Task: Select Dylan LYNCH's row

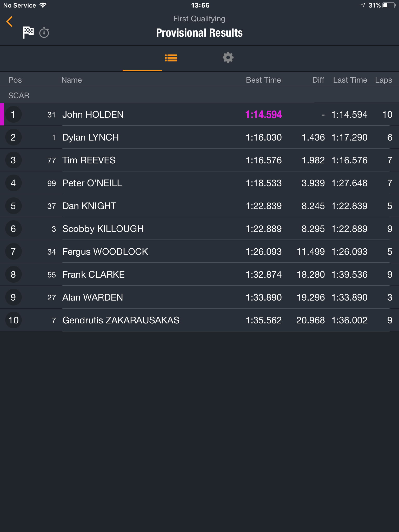Action: [x=199, y=137]
